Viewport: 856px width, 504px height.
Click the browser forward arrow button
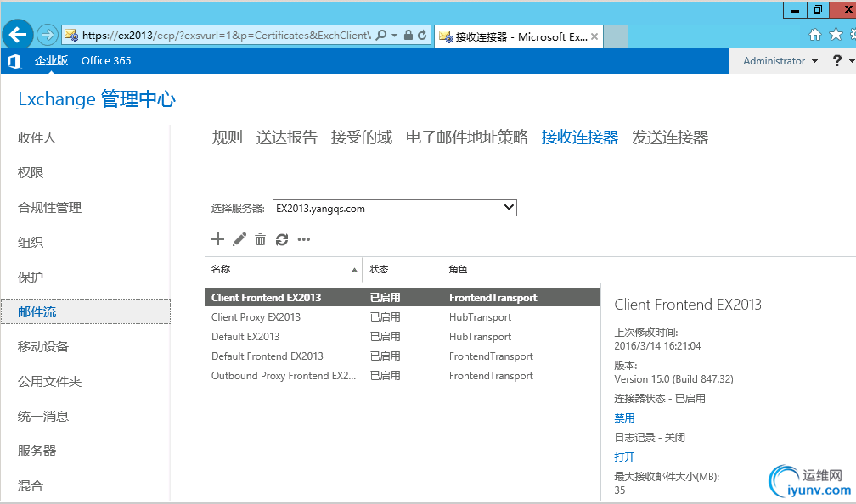[48, 36]
